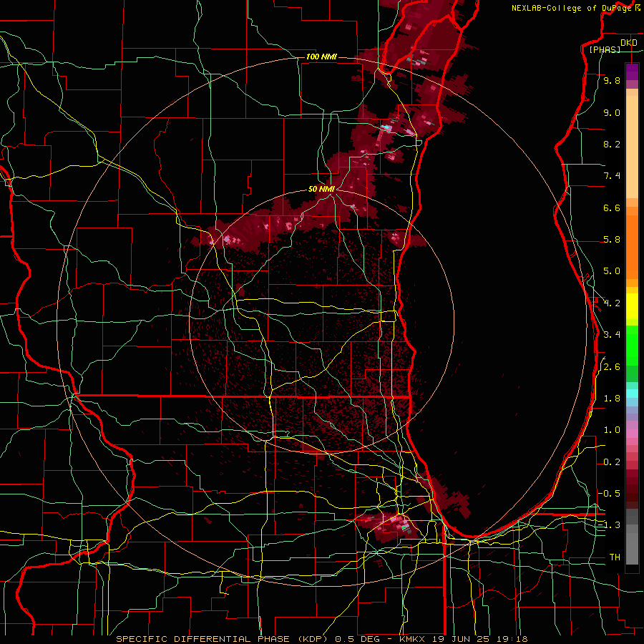Viewport: 644px width, 644px height.
Task: Click the 1.0 value on the color scale
Action: pyautogui.click(x=612, y=430)
